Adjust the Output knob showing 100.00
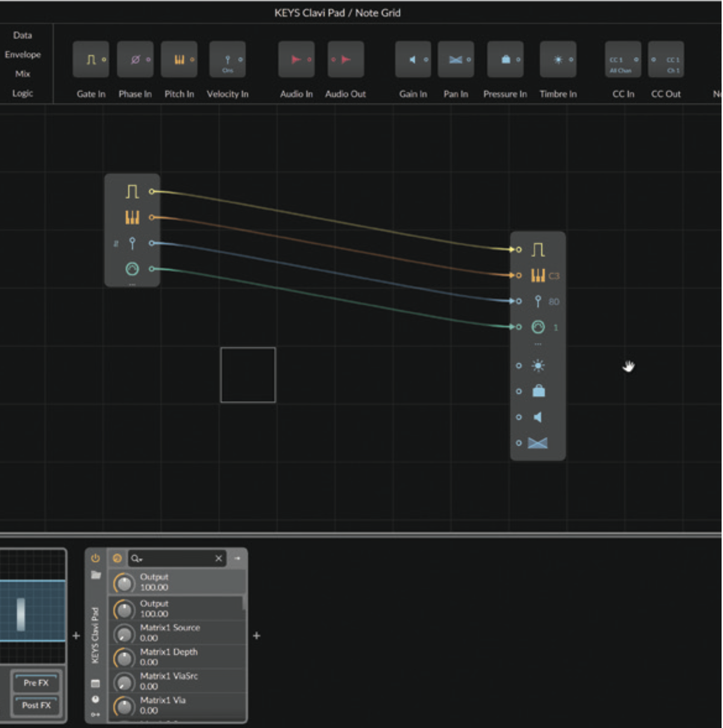The height and width of the screenshot is (728, 723). (x=124, y=582)
